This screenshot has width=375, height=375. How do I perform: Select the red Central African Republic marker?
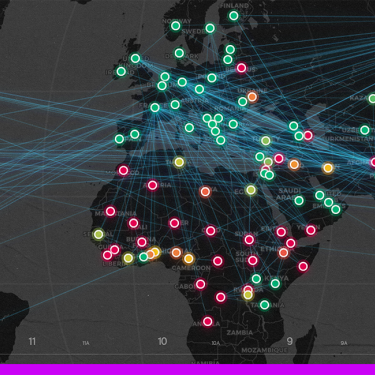pos(218,261)
